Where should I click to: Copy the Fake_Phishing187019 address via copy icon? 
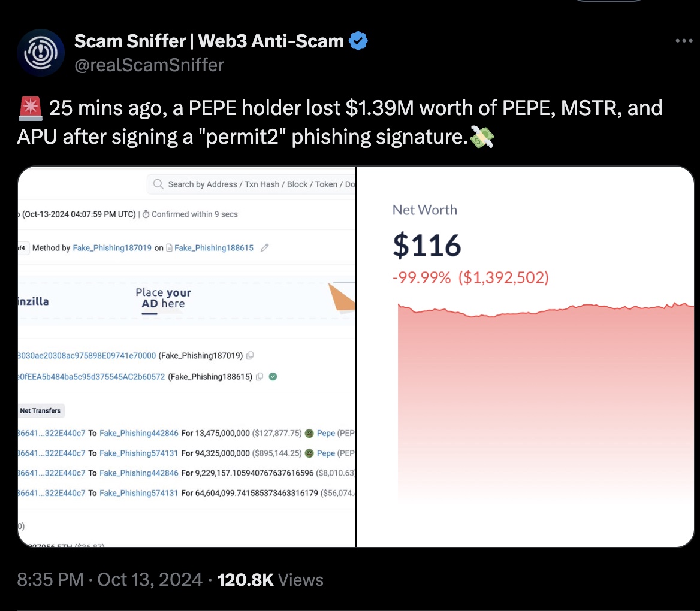pyautogui.click(x=250, y=355)
